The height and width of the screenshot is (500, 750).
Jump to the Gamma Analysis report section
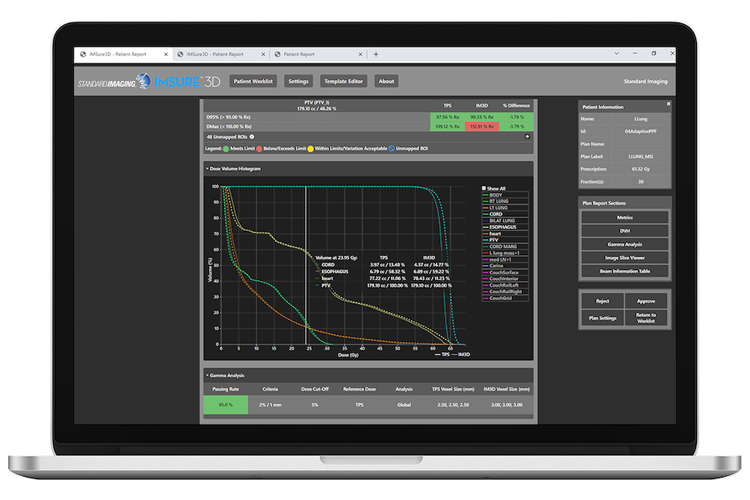(625, 244)
